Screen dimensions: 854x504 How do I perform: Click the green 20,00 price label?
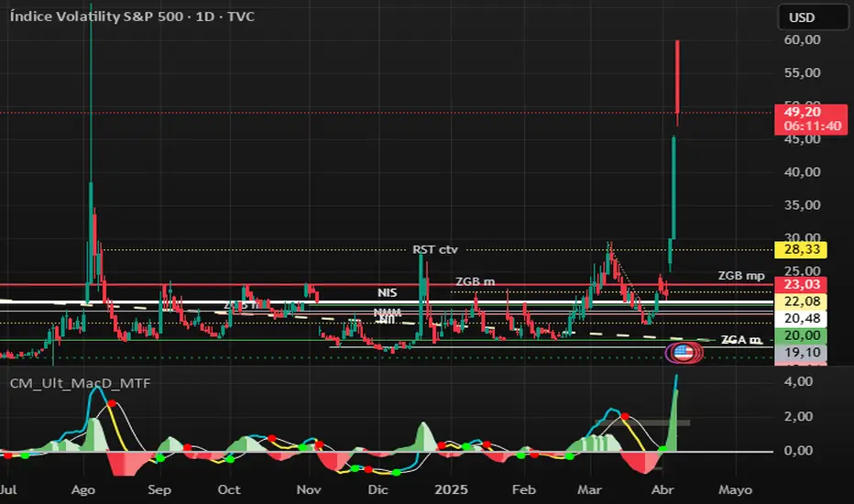801,335
